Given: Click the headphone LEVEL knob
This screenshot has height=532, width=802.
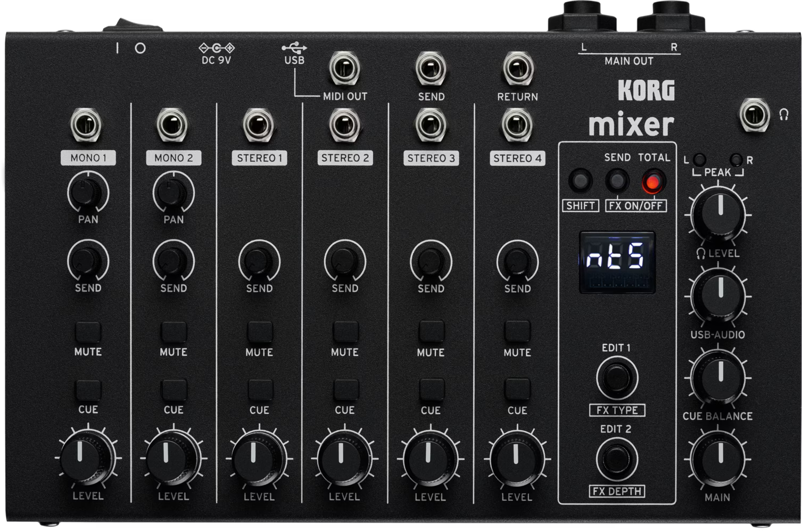Looking at the screenshot, I should 720,214.
